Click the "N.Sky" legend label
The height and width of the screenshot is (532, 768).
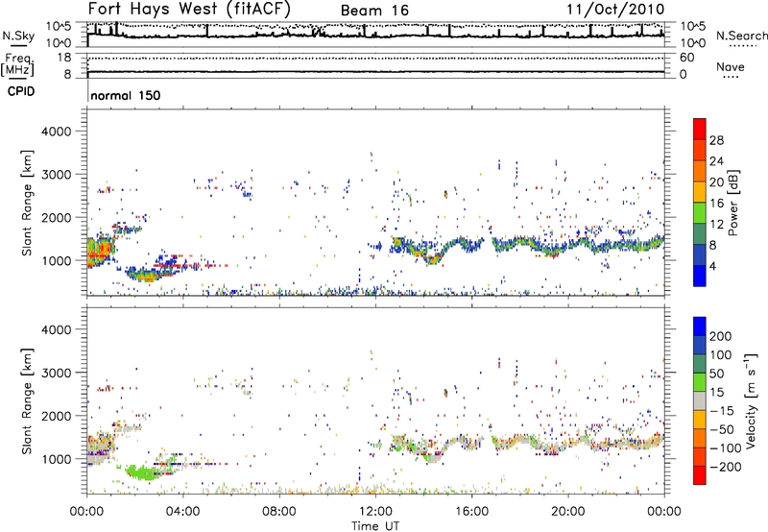[18, 36]
